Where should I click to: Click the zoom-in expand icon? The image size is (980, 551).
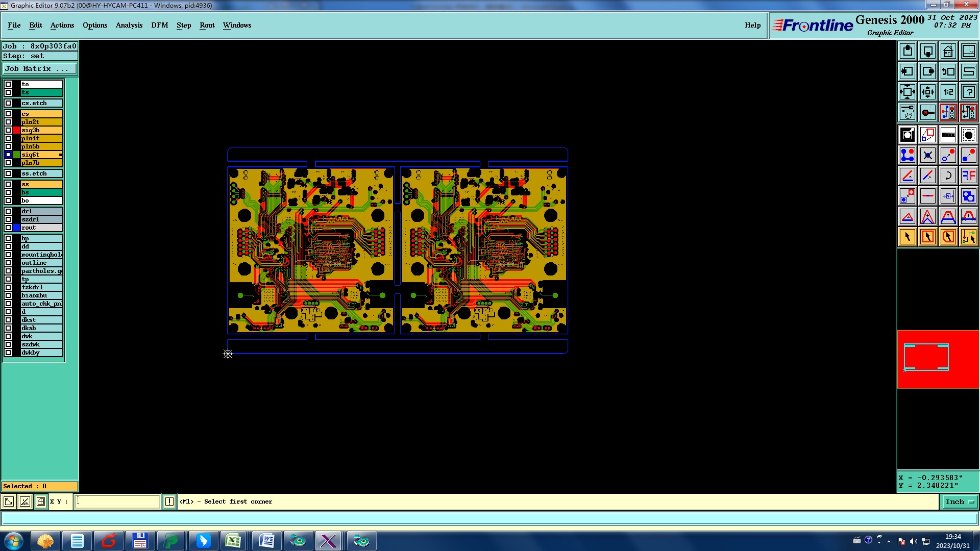click(x=908, y=92)
